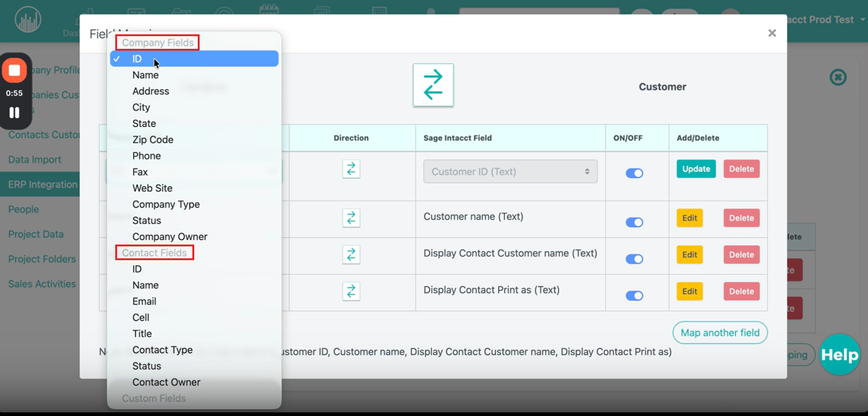This screenshot has height=416, width=868.
Task: Select Zip Code in the company fields list
Action: 153,140
